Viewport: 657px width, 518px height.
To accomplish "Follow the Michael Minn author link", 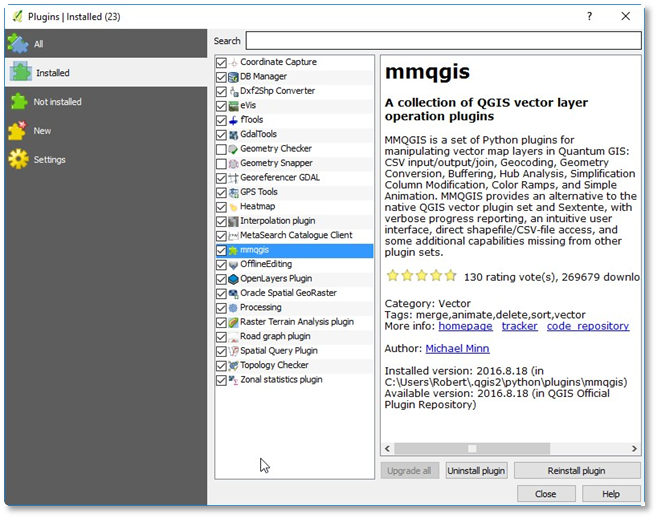I will [458, 349].
